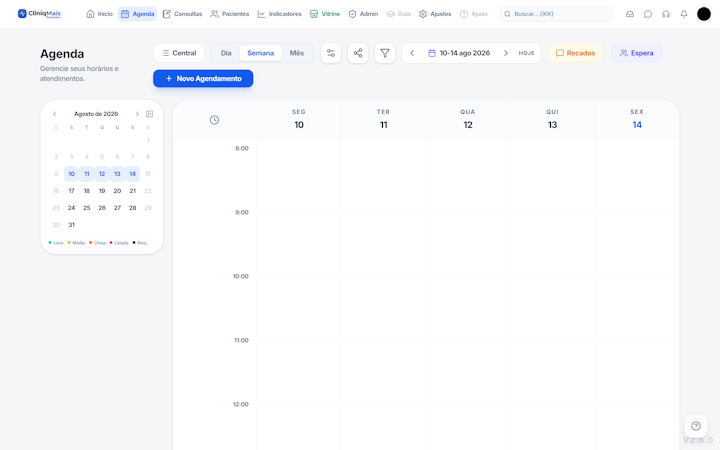Open the Início menu item
This screenshot has height=450, width=720.
tap(100, 14)
